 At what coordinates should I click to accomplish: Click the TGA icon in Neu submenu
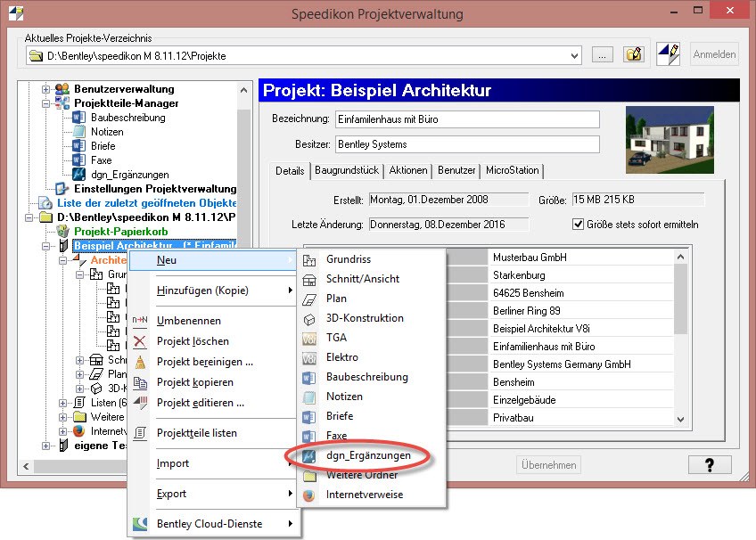[309, 339]
